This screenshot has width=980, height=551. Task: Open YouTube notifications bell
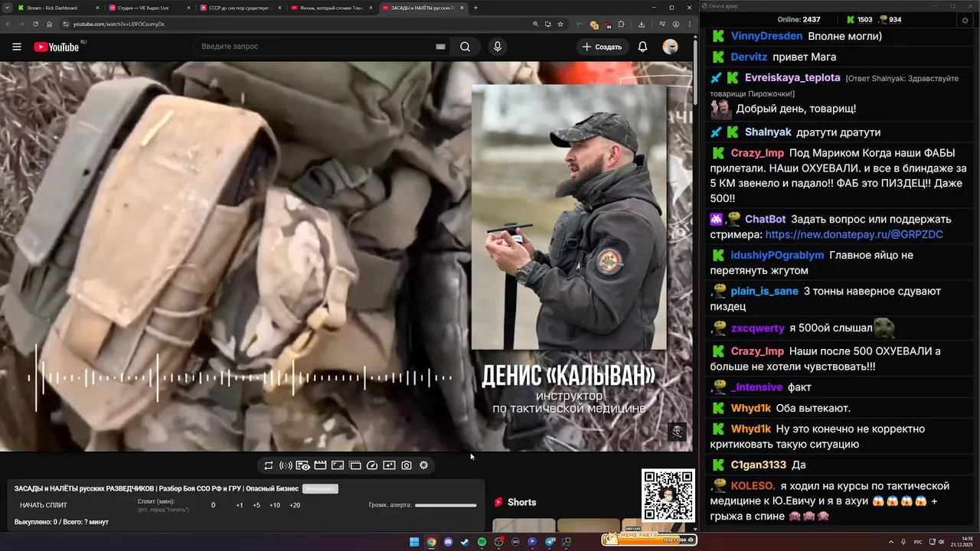[x=642, y=47]
